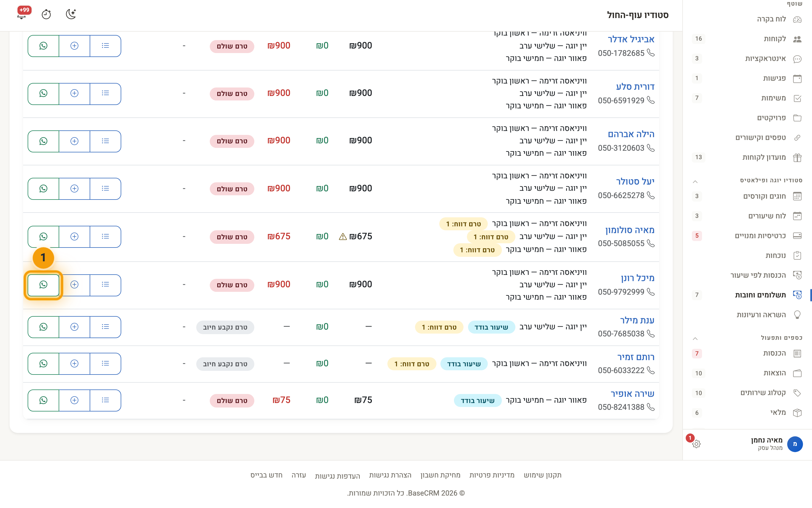Open customer link אביגיל אדלר
This screenshot has width=812, height=508.
[631, 39]
